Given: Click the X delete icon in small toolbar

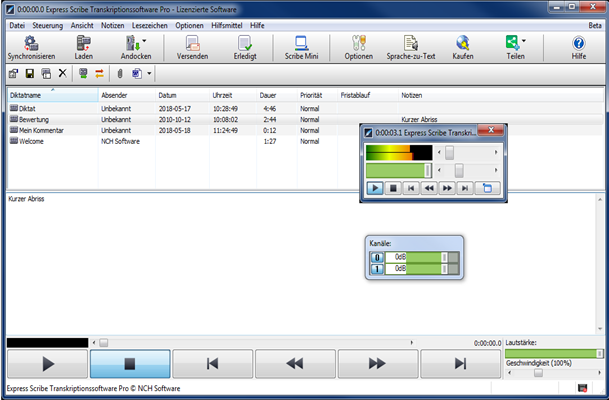Looking at the screenshot, I should click(63, 73).
